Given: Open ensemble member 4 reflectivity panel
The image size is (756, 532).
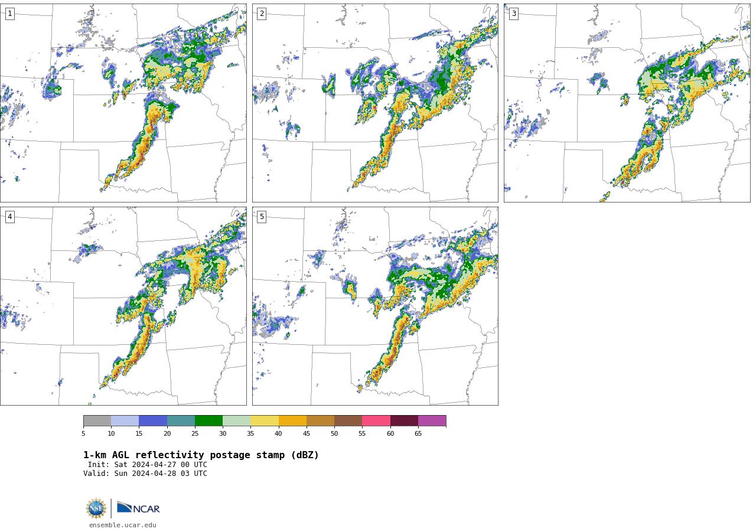Looking at the screenshot, I should [123, 306].
